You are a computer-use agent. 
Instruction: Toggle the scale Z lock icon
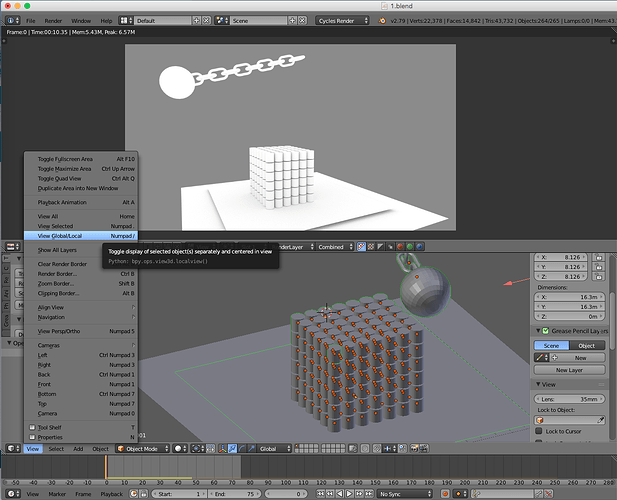599,277
